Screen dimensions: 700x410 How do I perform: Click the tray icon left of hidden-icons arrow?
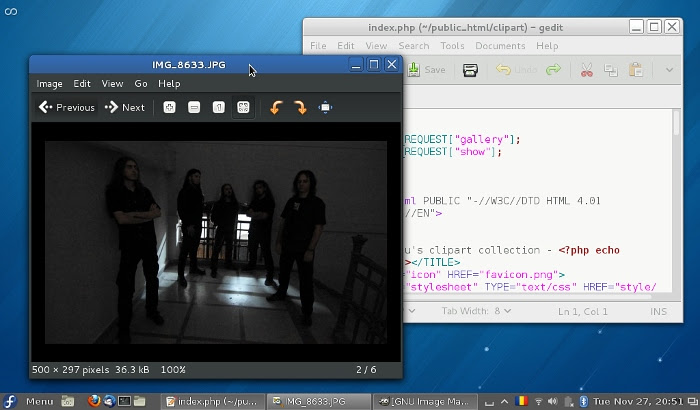click(x=489, y=402)
